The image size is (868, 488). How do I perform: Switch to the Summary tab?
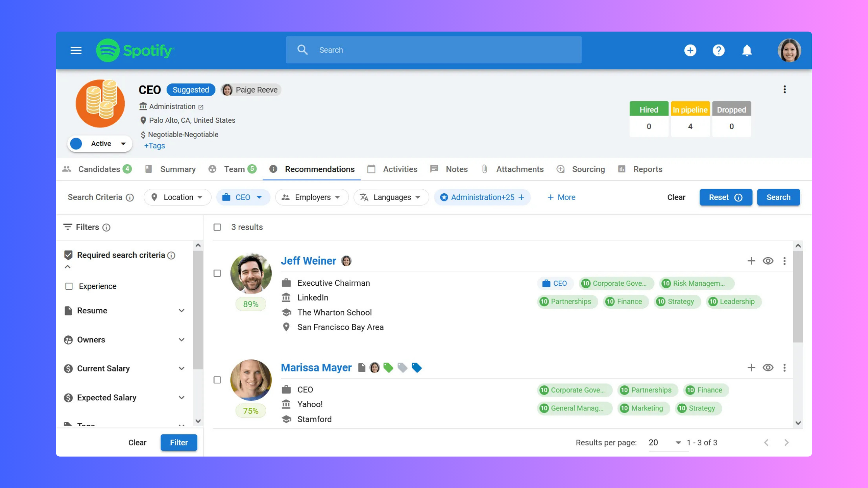[170, 169]
